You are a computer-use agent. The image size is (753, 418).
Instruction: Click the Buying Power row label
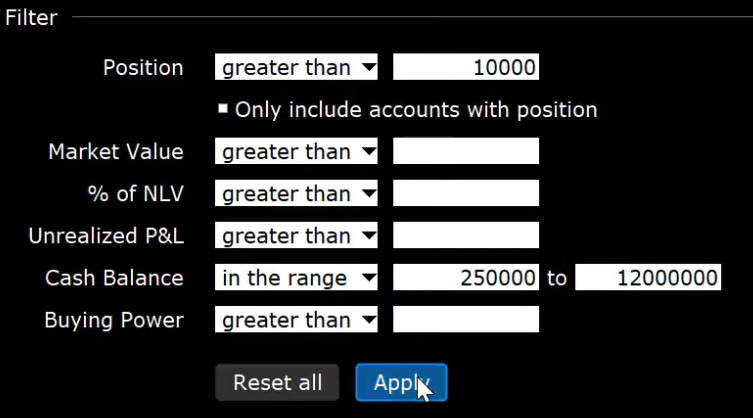point(114,320)
